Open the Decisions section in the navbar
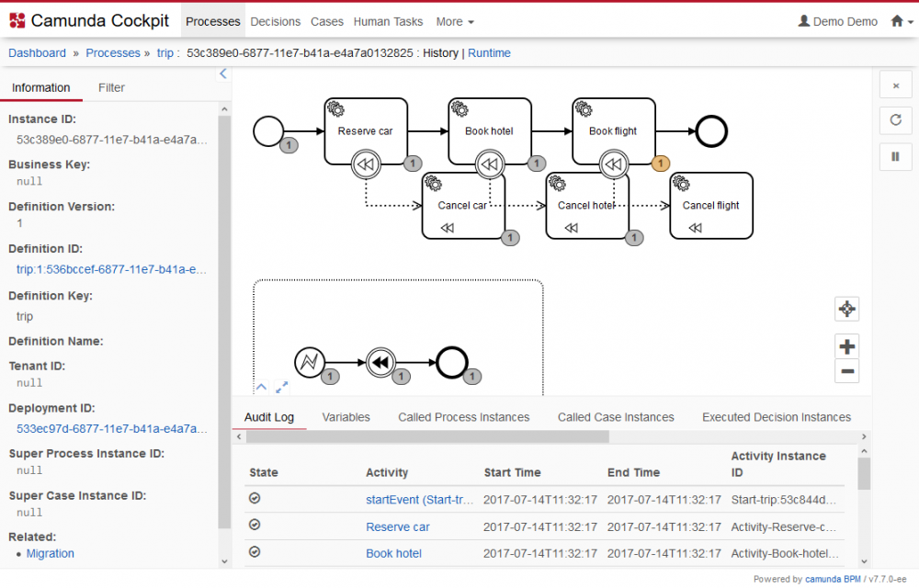The image size is (919, 588). pos(275,21)
